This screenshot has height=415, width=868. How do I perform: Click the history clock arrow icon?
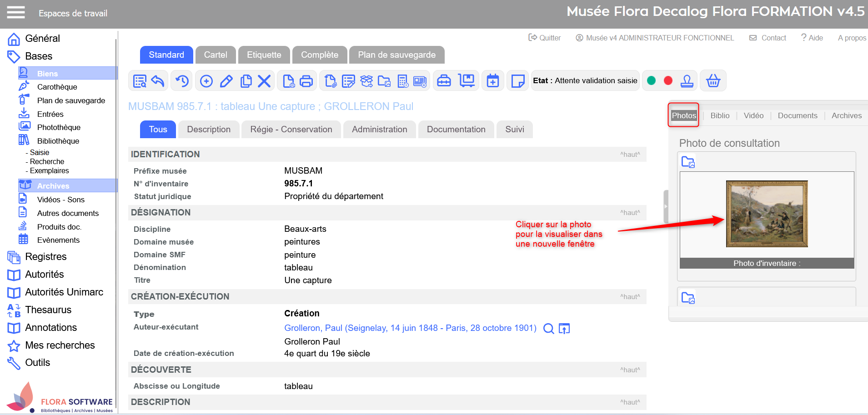pos(182,81)
